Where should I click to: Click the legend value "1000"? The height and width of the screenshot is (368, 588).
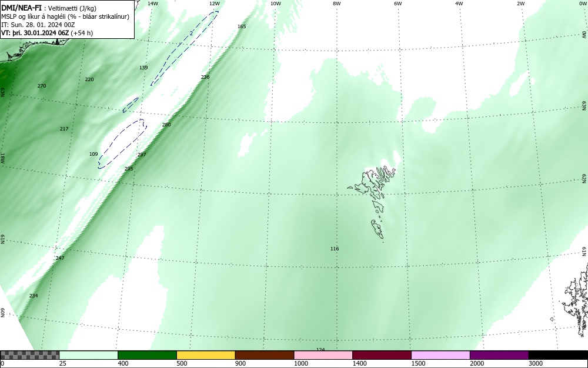[x=300, y=363]
